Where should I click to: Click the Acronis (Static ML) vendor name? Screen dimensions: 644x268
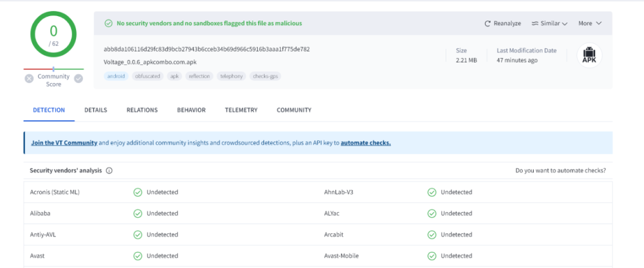(x=55, y=192)
